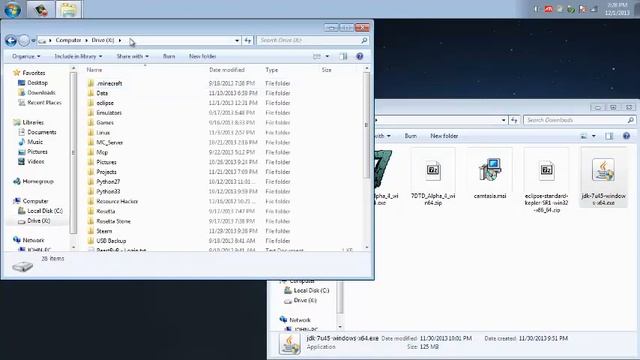Select Local Disk (C:) in Drive window sidebar
The height and width of the screenshot is (360, 640).
coord(45,211)
